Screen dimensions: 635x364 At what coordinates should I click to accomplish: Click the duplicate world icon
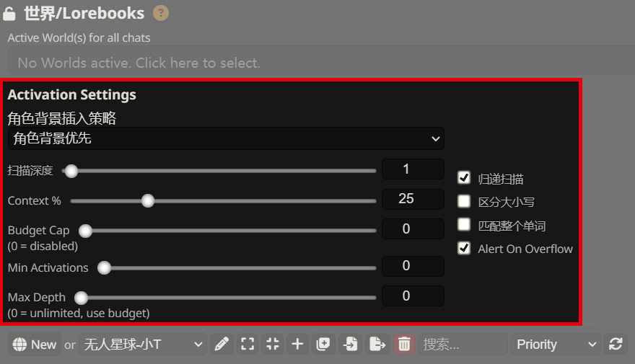point(323,345)
